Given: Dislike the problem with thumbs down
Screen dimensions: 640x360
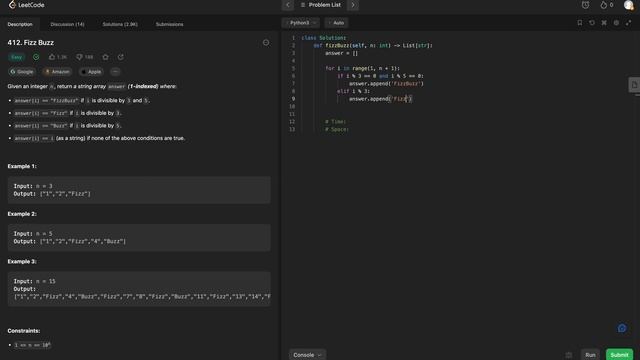Looking at the screenshot, I should tap(84, 57).
